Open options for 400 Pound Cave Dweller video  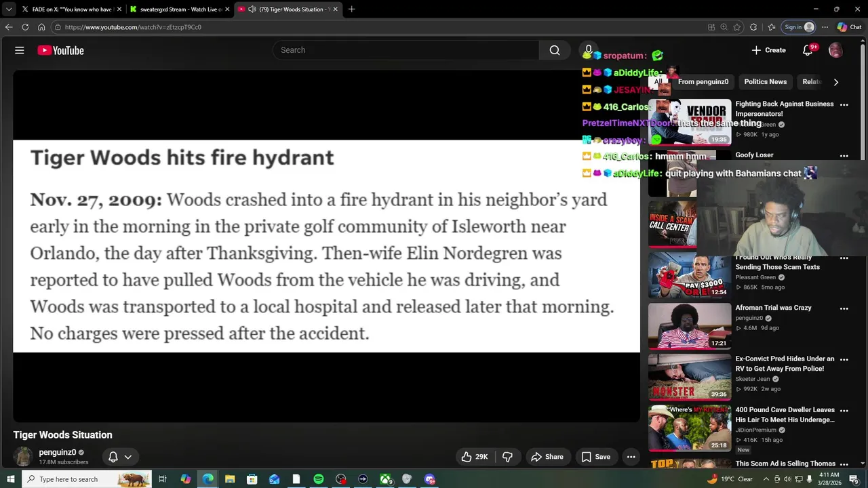[x=844, y=410]
